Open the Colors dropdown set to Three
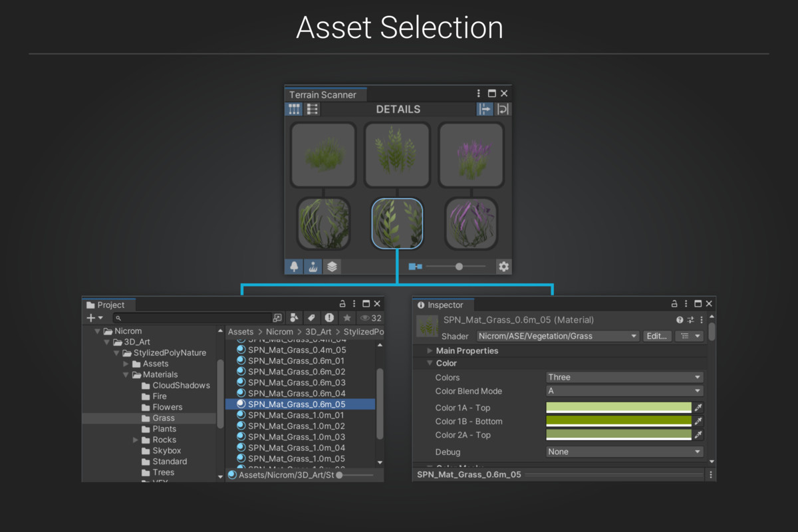This screenshot has width=798, height=532. click(624, 377)
